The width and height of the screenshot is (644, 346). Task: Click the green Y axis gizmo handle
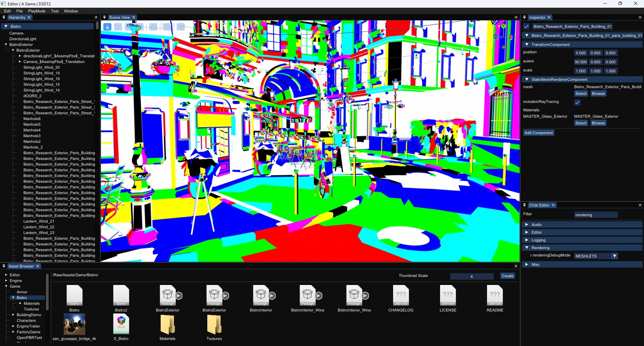coord(503,26)
